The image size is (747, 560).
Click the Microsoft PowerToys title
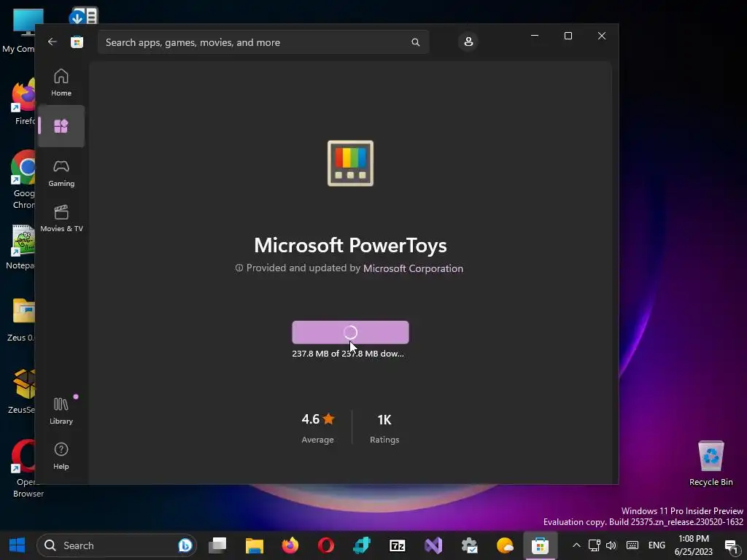351,245
